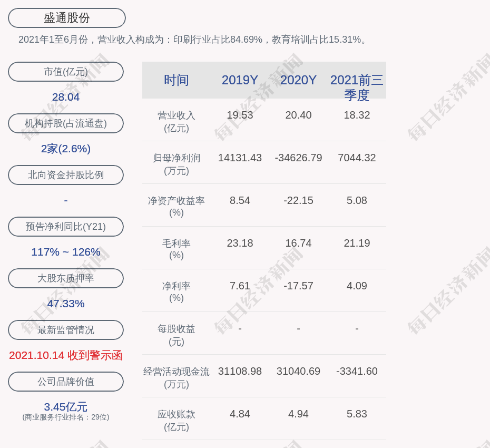Select the net margin value 4.09
This screenshot has height=448, width=490.
tap(357, 286)
